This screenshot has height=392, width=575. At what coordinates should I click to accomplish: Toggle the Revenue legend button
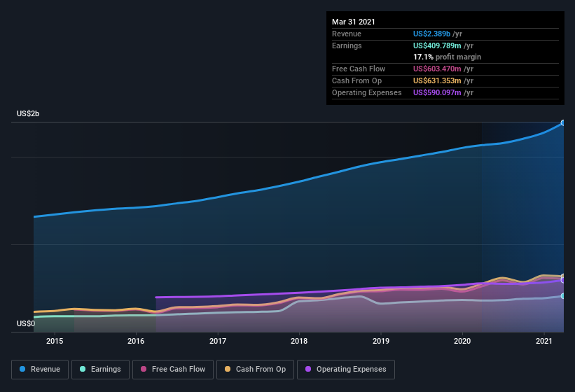(x=40, y=370)
